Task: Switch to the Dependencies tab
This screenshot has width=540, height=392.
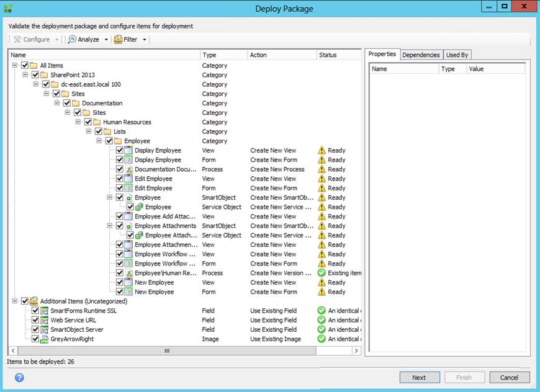Action: click(x=421, y=55)
